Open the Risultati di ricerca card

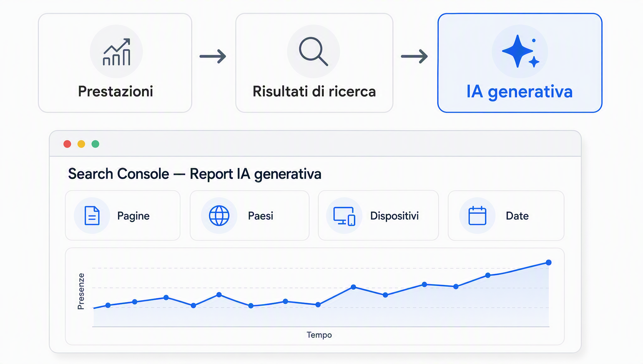point(314,63)
